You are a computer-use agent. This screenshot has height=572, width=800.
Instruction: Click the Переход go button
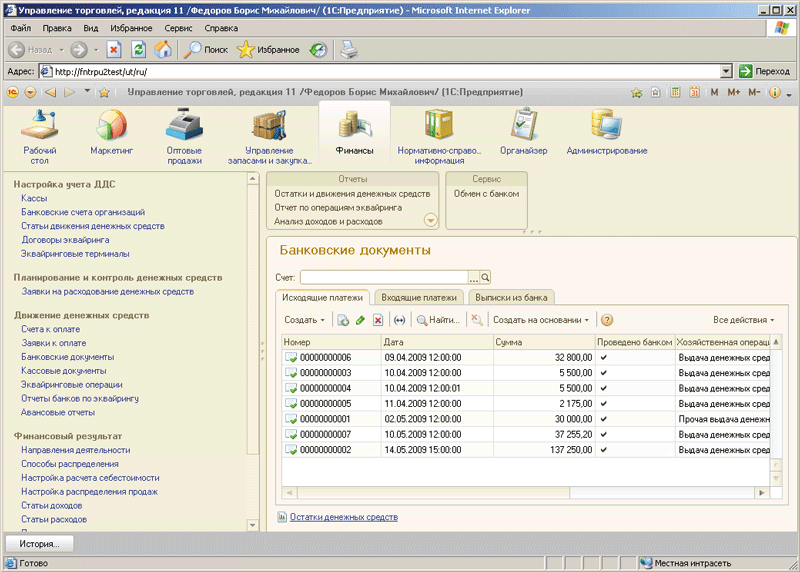pyautogui.click(x=764, y=71)
